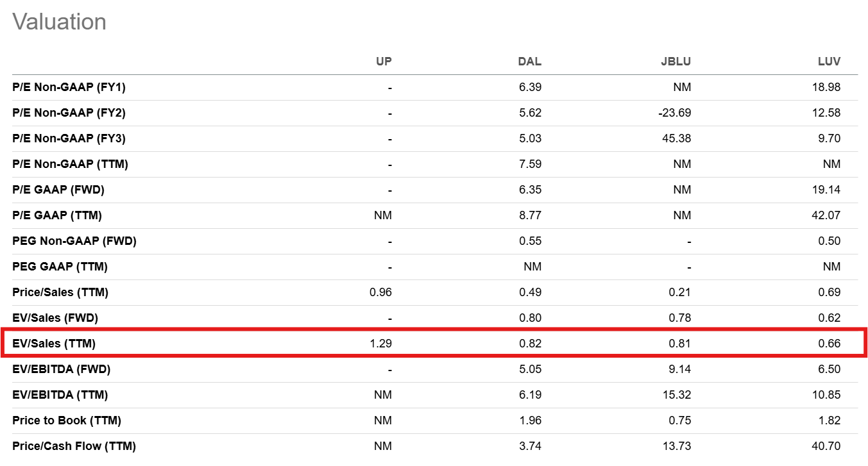
Task: Select the LUV column header
Action: pyautogui.click(x=829, y=62)
